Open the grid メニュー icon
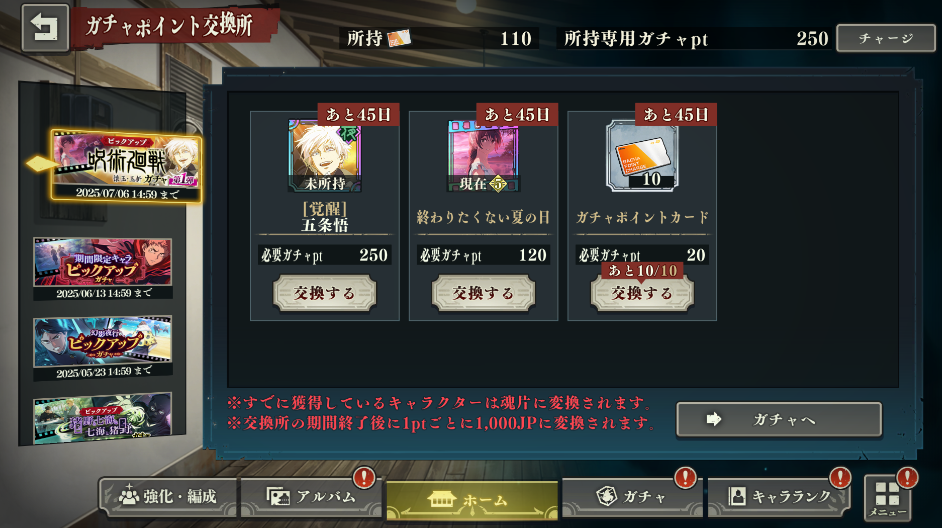Screen dimensions: 942x528 (x=887, y=497)
